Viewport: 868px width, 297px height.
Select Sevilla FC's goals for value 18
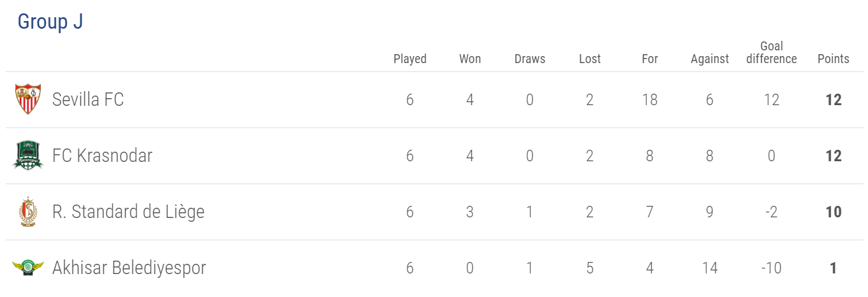coord(650,100)
